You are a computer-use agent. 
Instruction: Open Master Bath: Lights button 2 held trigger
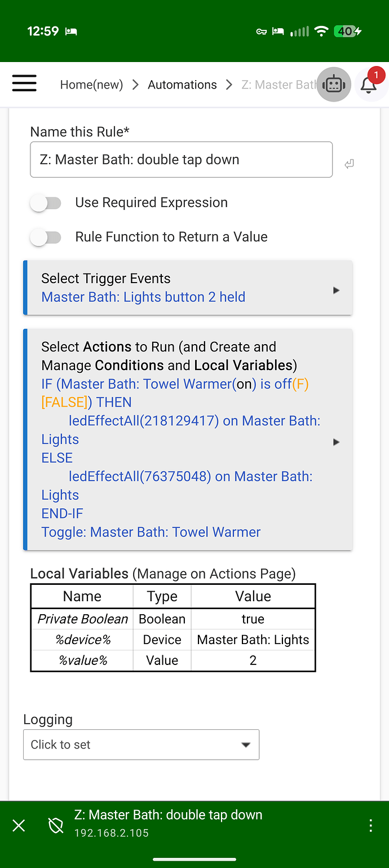[x=143, y=297]
